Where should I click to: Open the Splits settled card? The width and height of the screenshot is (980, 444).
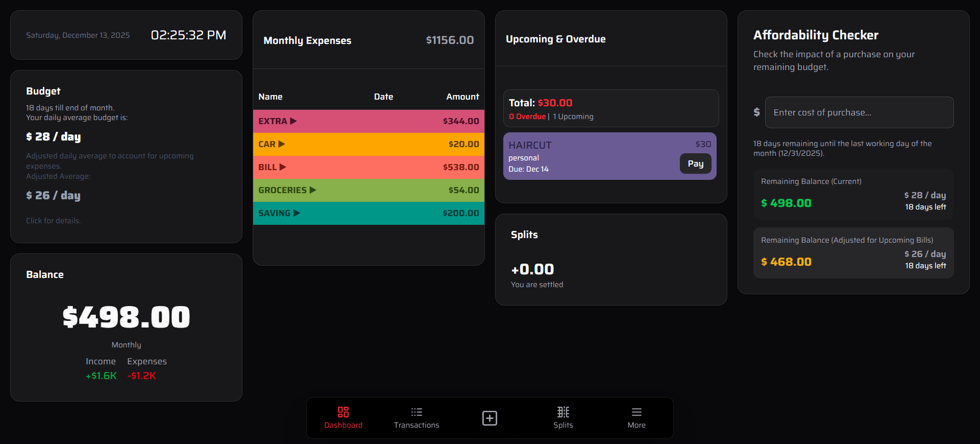(610, 260)
